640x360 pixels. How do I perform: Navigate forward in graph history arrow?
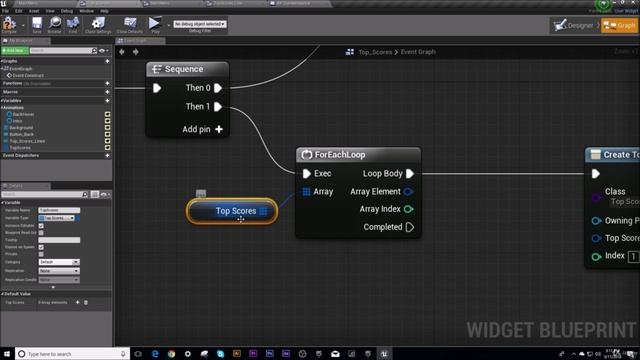(x=136, y=52)
